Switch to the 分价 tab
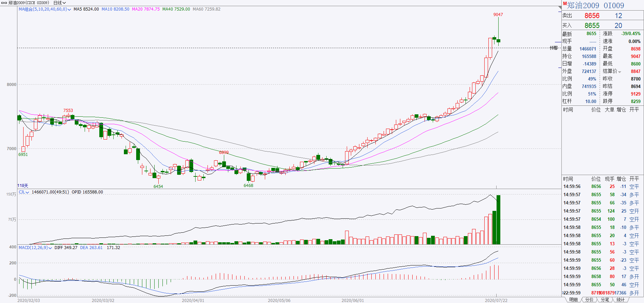 589,300
